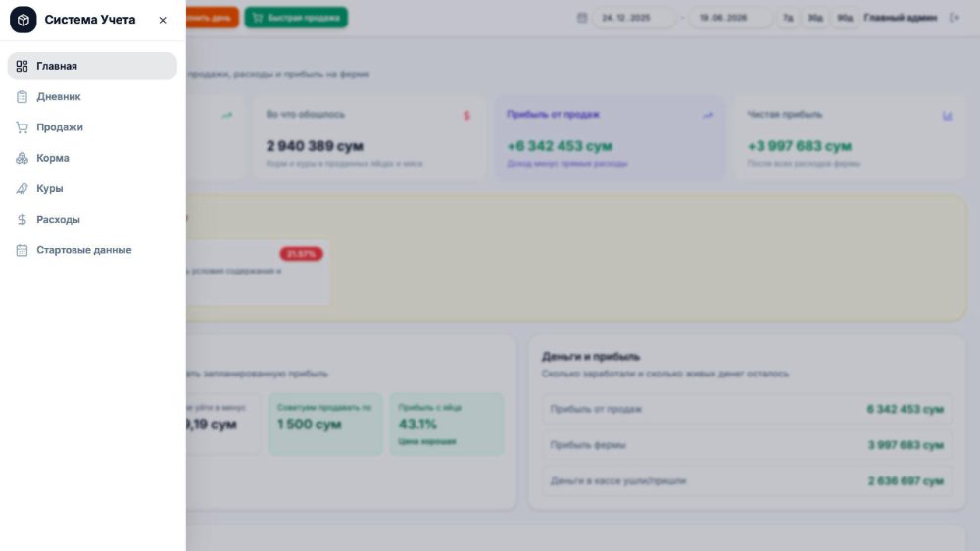Image resolution: width=980 pixels, height=551 pixels.
Task: Open the Продажи sales section
Action: pyautogui.click(x=92, y=126)
